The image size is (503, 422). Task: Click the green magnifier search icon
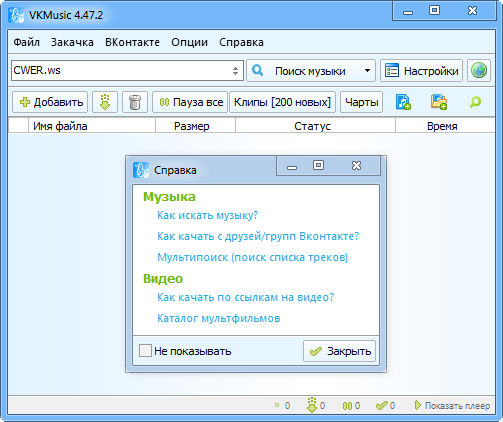[x=475, y=102]
